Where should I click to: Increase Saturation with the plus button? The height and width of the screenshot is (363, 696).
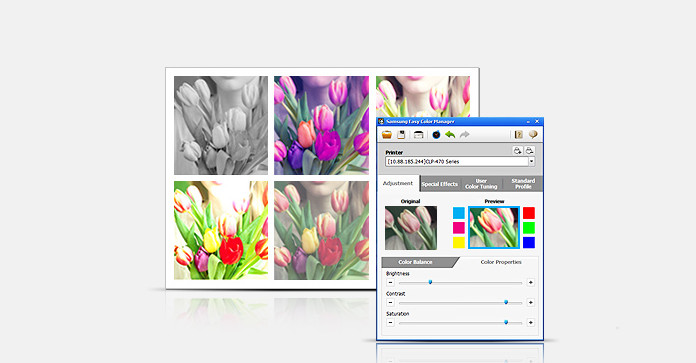530,323
